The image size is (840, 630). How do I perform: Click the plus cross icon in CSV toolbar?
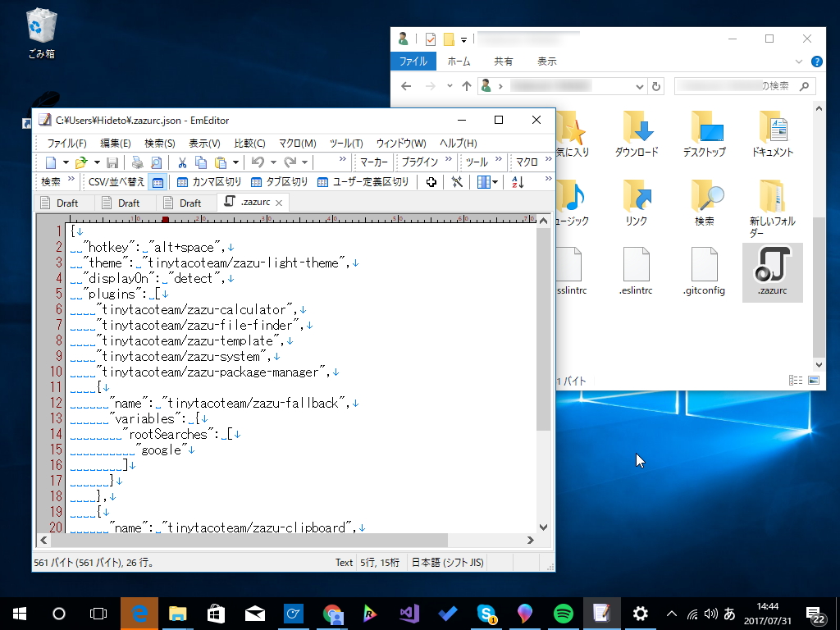431,182
